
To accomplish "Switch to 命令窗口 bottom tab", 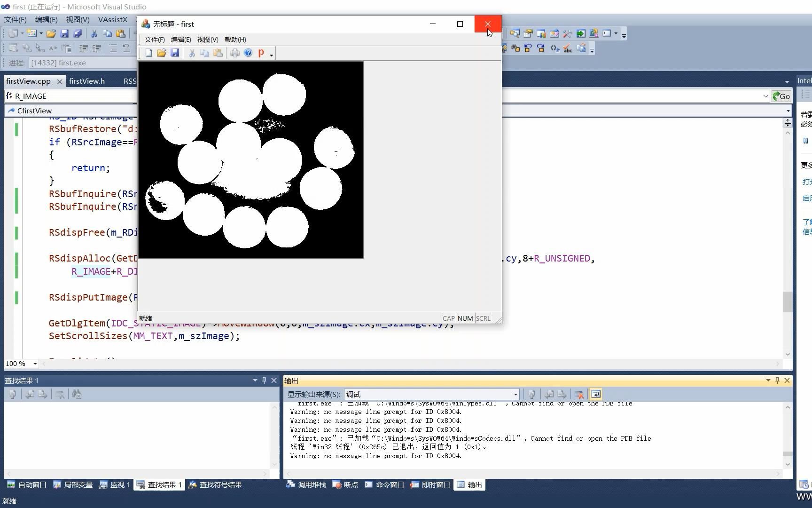I will click(x=384, y=484).
